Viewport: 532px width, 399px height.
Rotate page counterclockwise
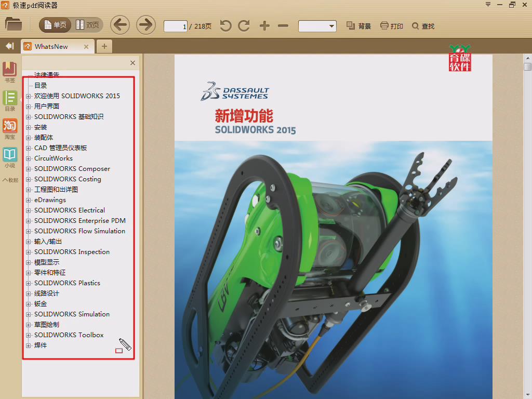click(225, 26)
